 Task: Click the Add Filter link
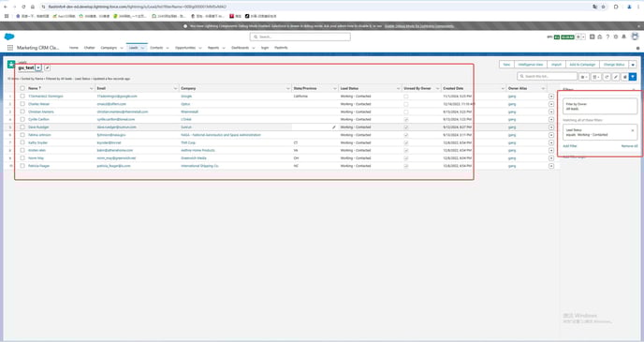pyautogui.click(x=570, y=146)
